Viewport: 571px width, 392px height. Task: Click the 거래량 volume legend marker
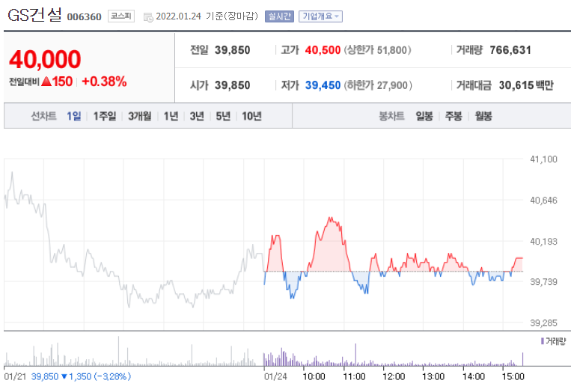point(543,341)
